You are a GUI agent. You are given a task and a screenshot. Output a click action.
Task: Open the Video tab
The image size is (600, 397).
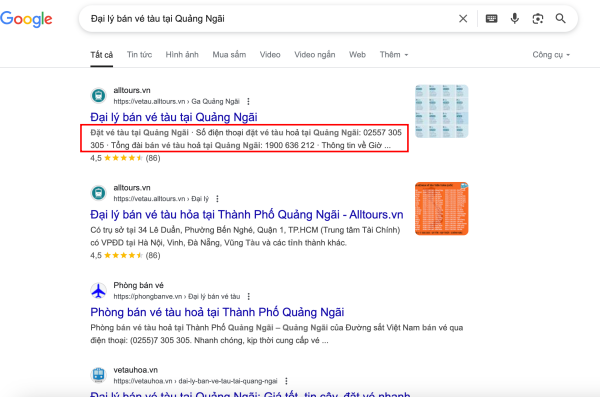tap(270, 55)
